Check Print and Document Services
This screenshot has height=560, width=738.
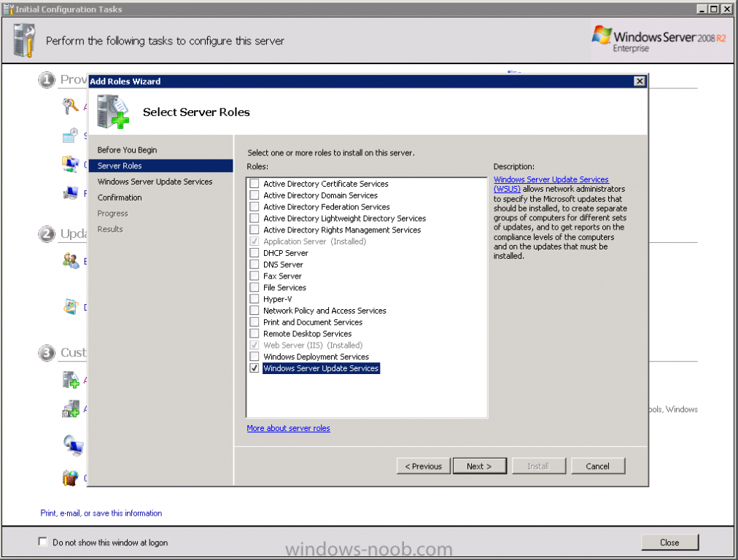point(255,322)
